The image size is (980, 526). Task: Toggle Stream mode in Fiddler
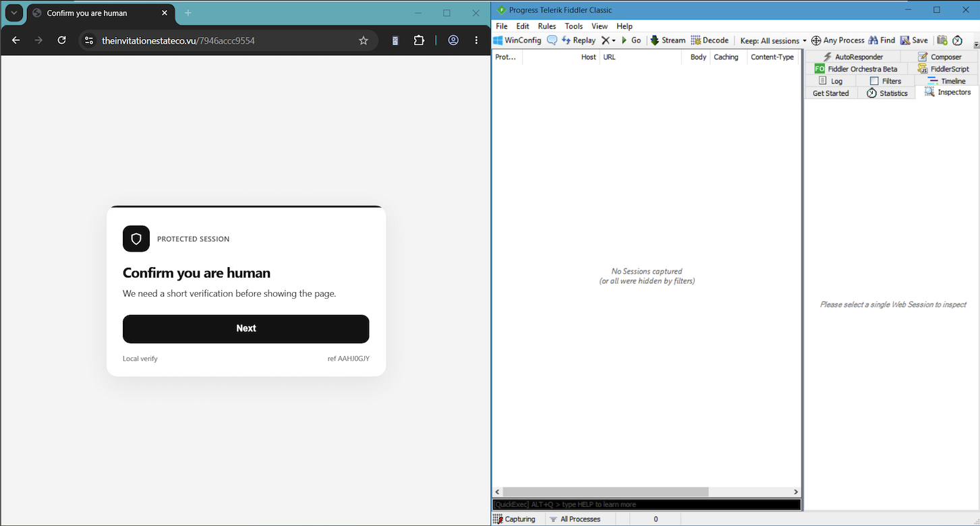pyautogui.click(x=668, y=40)
